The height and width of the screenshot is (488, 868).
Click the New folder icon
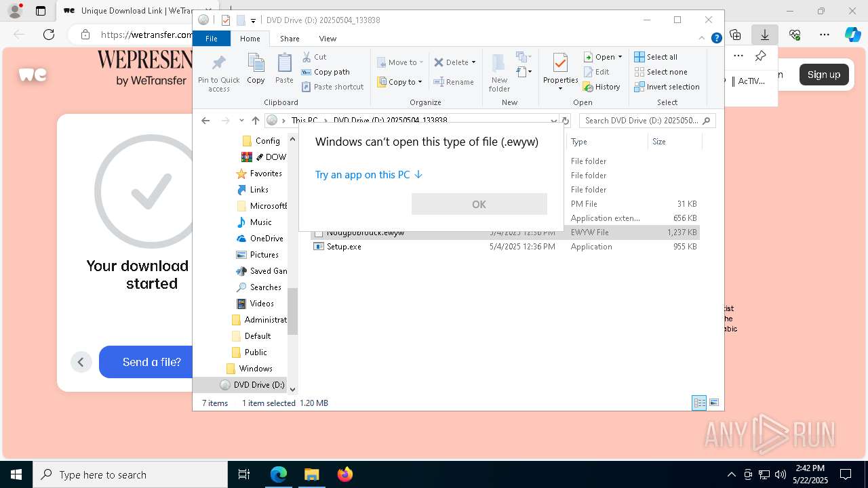click(x=499, y=64)
